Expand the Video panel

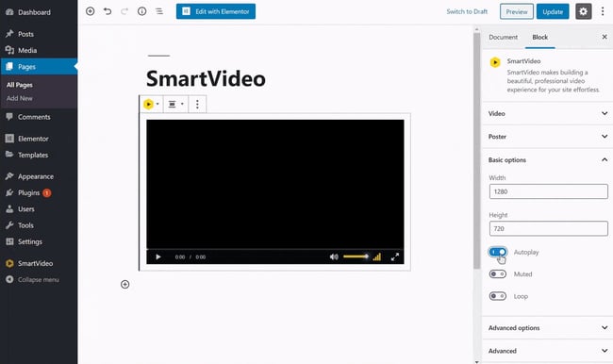[547, 113]
